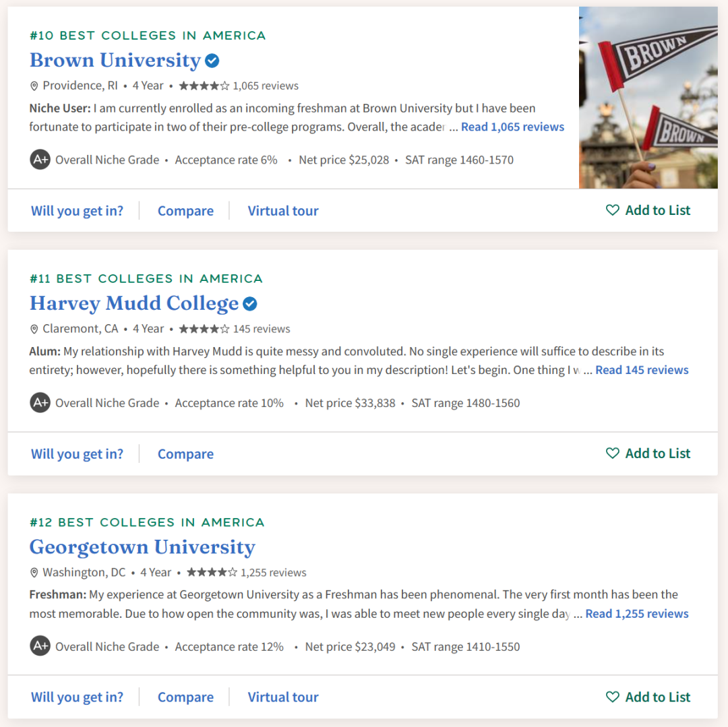Viewport: 728px width, 727px height.
Task: Launch the Virtual tour for Georgetown University
Action: pos(283,697)
